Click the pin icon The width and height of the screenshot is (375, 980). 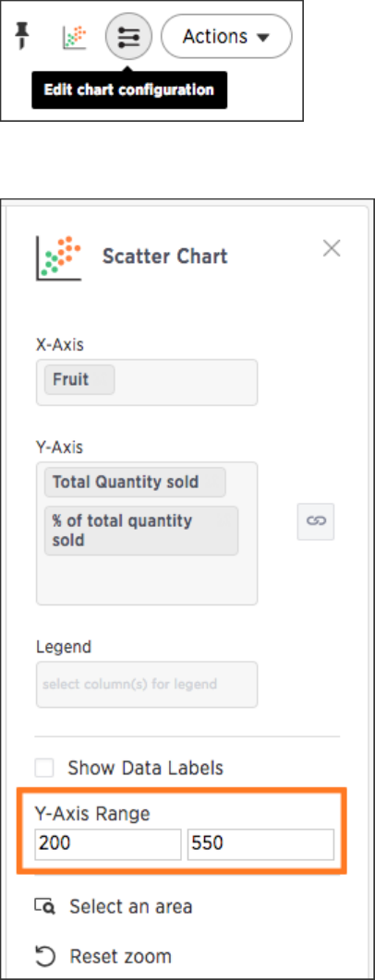[22, 38]
